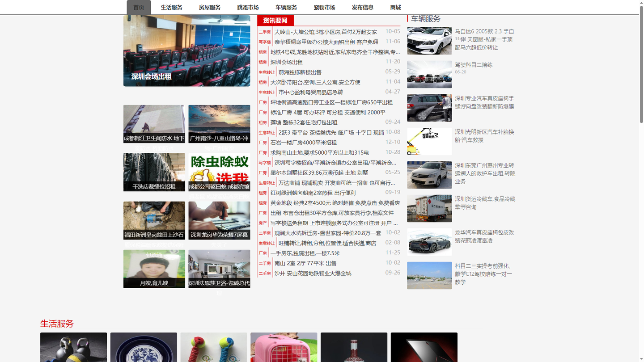Open the 深圳货运冷藏车 link

485,203
